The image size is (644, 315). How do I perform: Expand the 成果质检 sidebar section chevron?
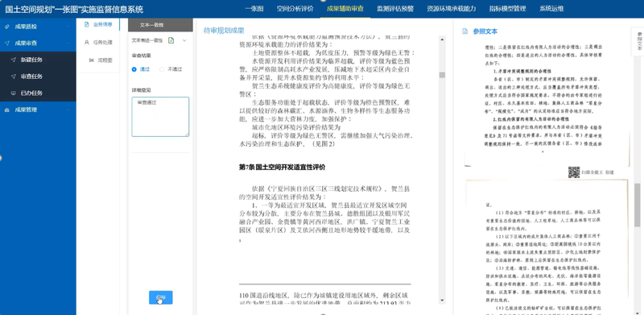pos(68,27)
